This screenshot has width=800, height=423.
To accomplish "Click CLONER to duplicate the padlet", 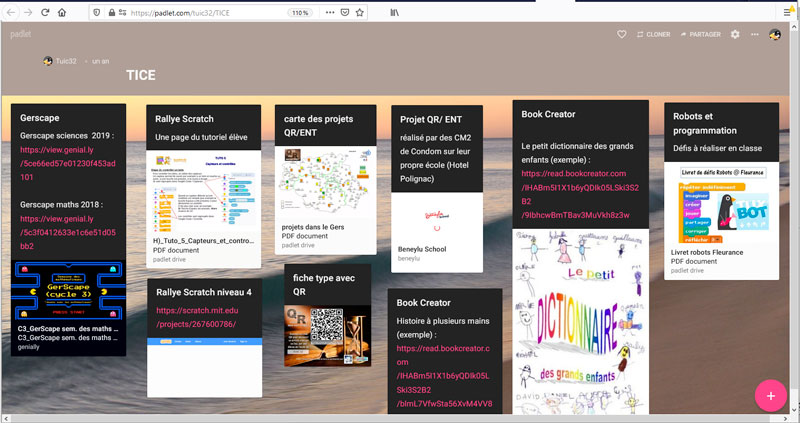I will (x=654, y=34).
